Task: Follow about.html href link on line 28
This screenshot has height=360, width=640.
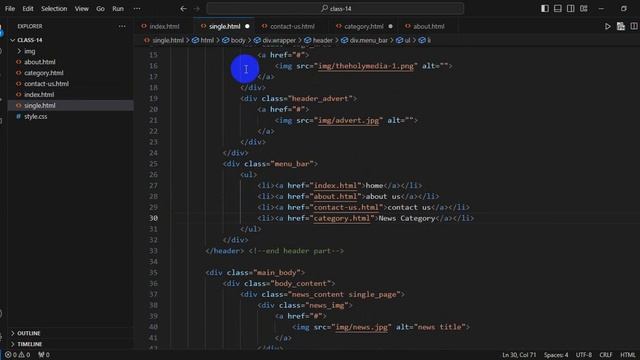Action: [336, 196]
